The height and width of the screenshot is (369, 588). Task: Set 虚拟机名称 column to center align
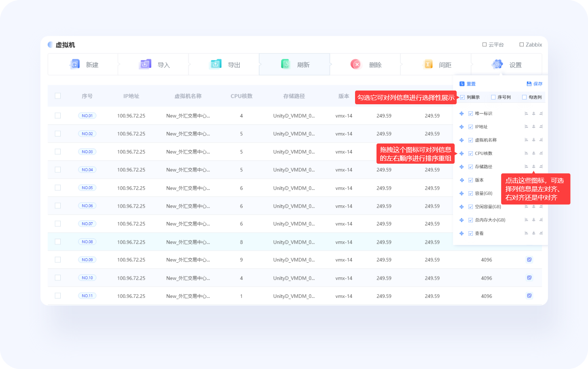point(534,140)
